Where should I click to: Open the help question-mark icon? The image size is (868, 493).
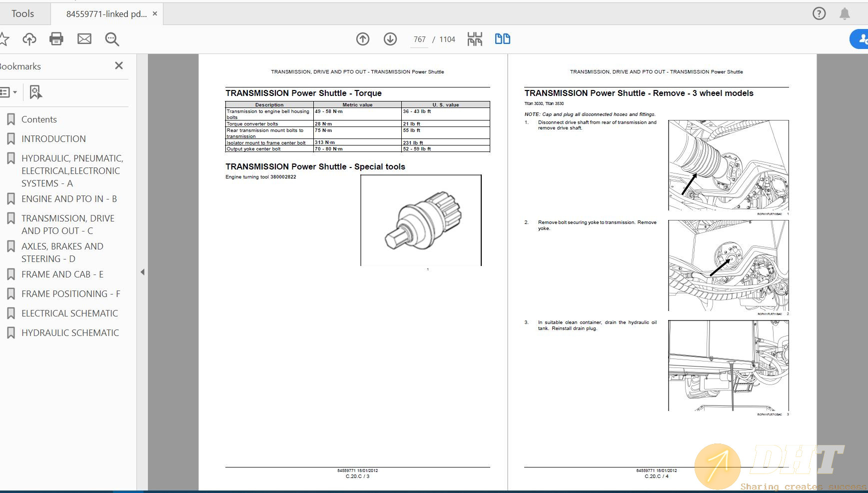820,13
